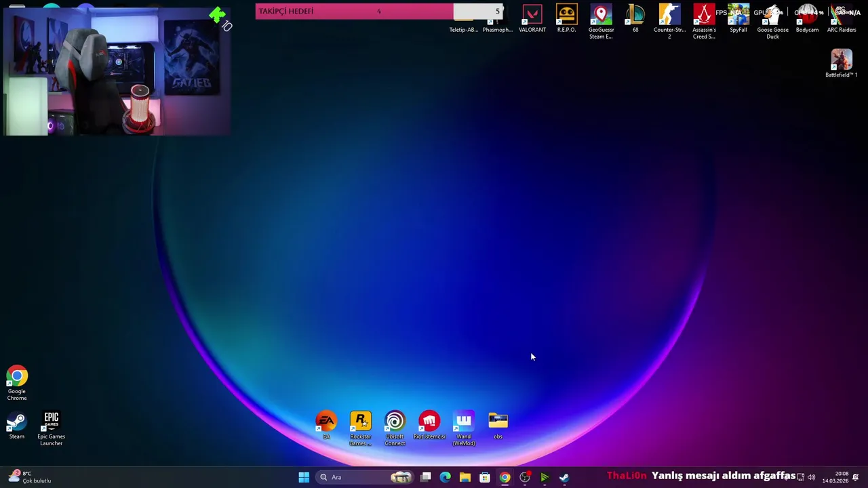Select the League of Legends icon labeled 68

[635, 19]
